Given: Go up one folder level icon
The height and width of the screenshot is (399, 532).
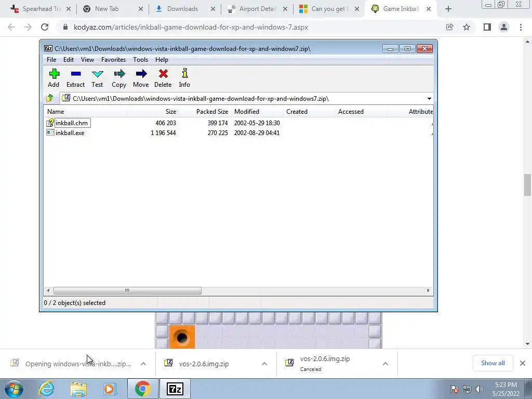Looking at the screenshot, I should (50, 98).
